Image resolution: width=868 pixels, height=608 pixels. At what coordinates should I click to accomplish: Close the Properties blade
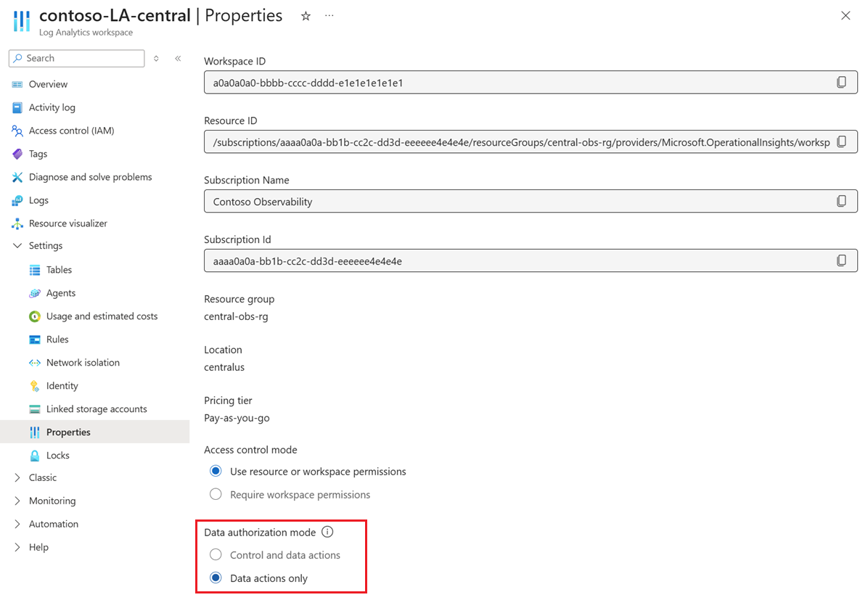point(846,15)
